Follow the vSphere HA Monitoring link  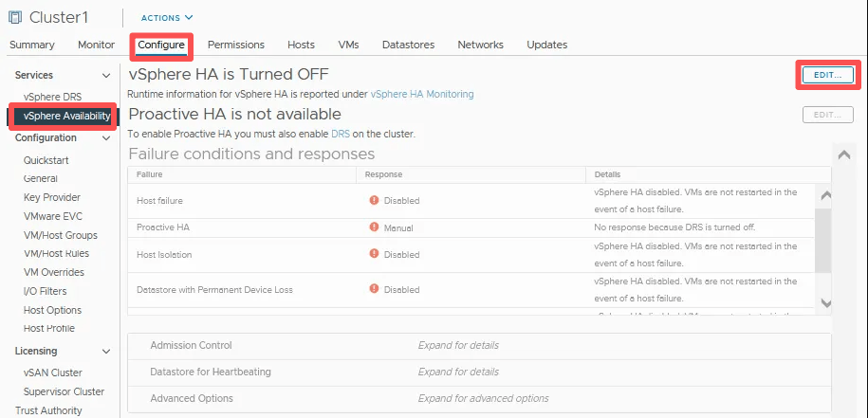422,94
